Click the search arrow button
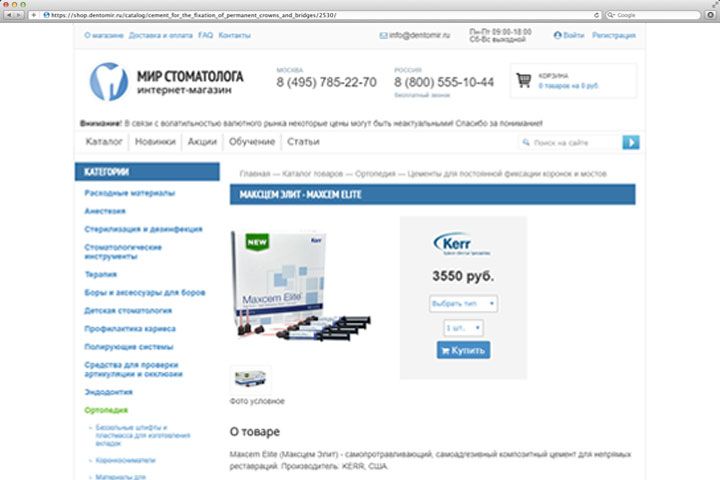 point(631,142)
